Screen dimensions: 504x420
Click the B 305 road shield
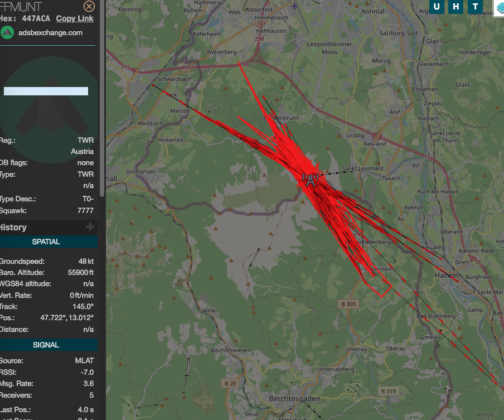(x=348, y=304)
